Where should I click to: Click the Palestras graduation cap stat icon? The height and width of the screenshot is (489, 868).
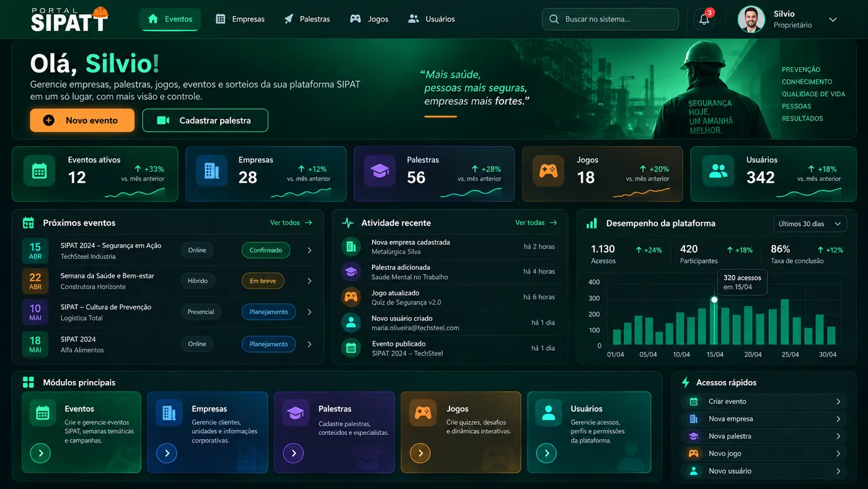(379, 171)
